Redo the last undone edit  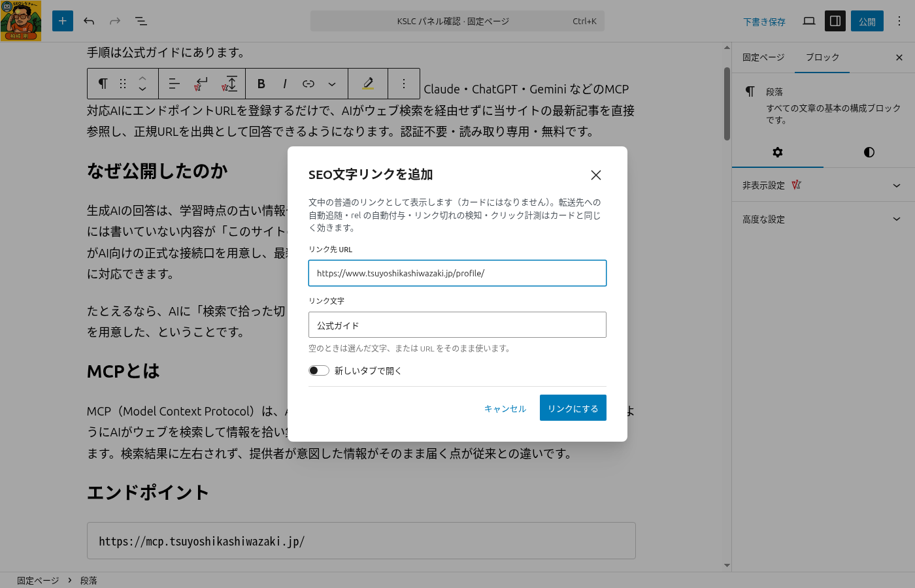tap(115, 21)
